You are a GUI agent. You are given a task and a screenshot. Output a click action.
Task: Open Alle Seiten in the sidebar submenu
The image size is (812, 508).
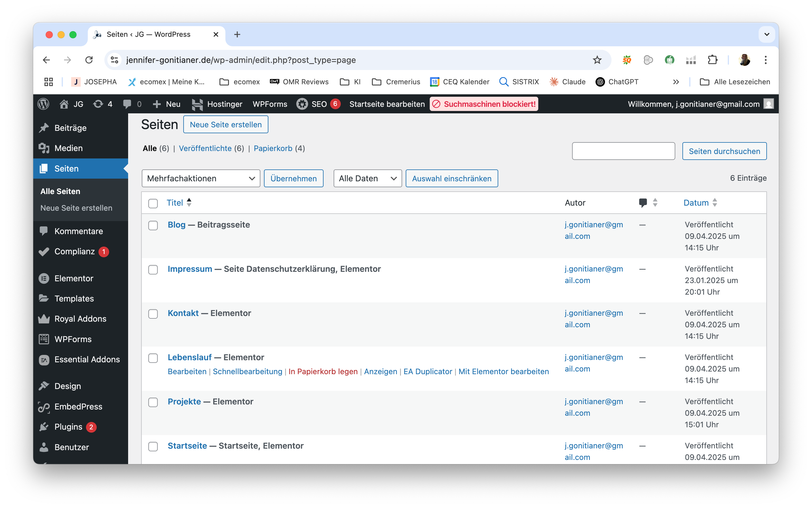pos(60,191)
